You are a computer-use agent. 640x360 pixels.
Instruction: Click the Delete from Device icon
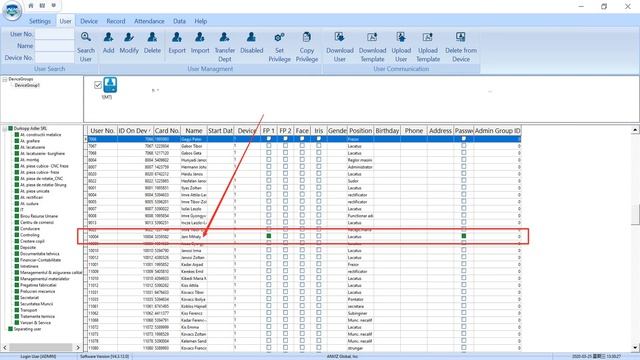(x=461, y=37)
